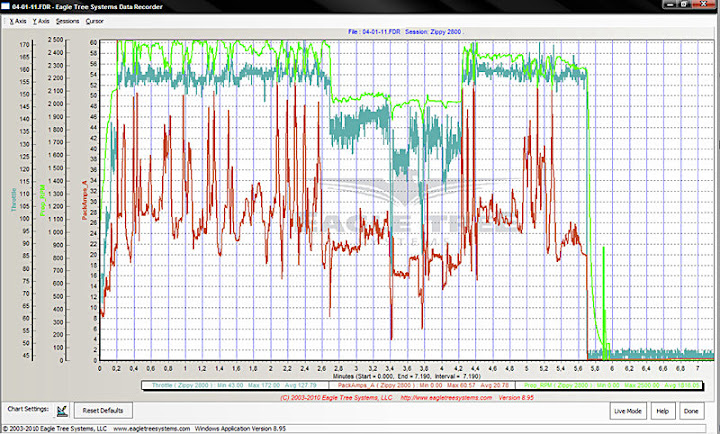Image resolution: width=720 pixels, height=434 pixels.
Task: Click the red copyright Eagle Tree Systems text
Action: tap(336, 398)
